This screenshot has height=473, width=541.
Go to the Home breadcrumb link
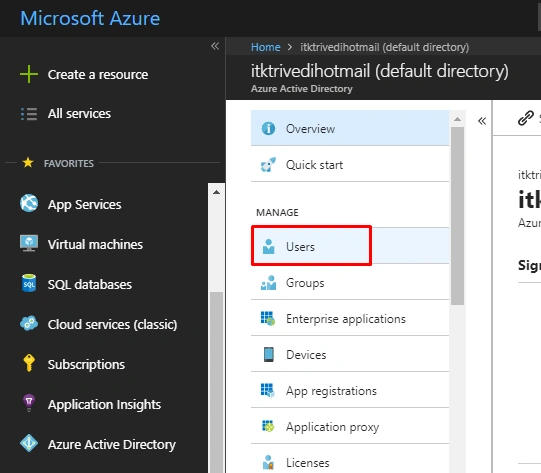265,47
